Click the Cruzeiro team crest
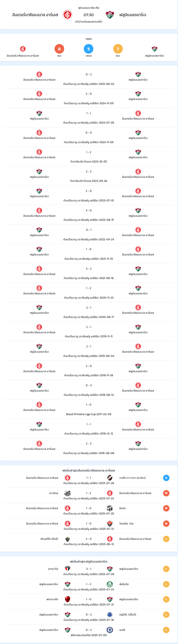Image resolution: width=178 pixels, height=644 pixels. pyautogui.click(x=110, y=614)
